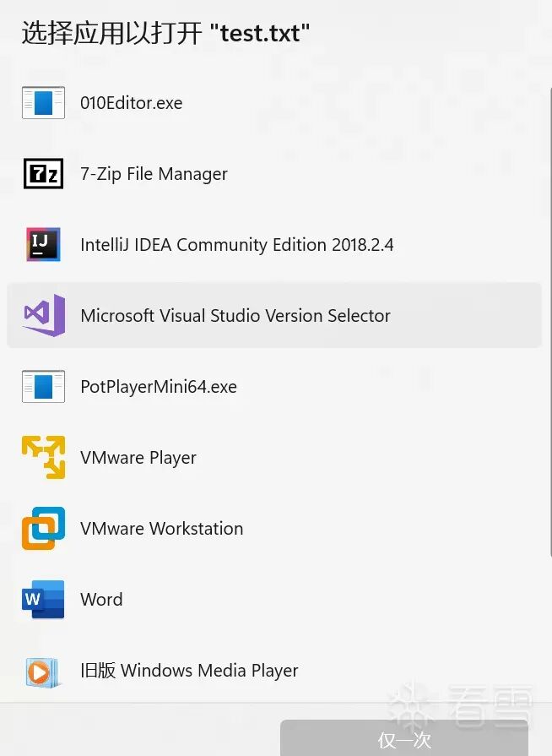Click the 仅一次 button
552x756 pixels.
tap(404, 738)
